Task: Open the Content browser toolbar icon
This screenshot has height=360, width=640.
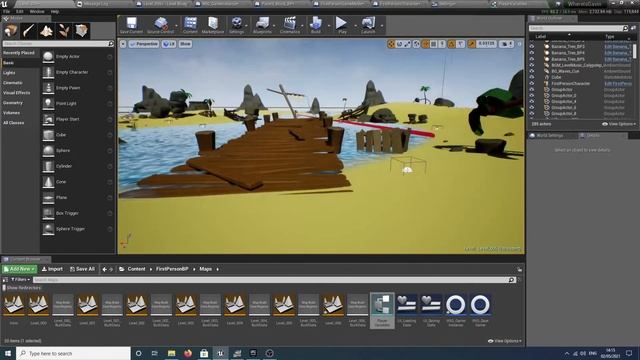Action: pyautogui.click(x=190, y=23)
